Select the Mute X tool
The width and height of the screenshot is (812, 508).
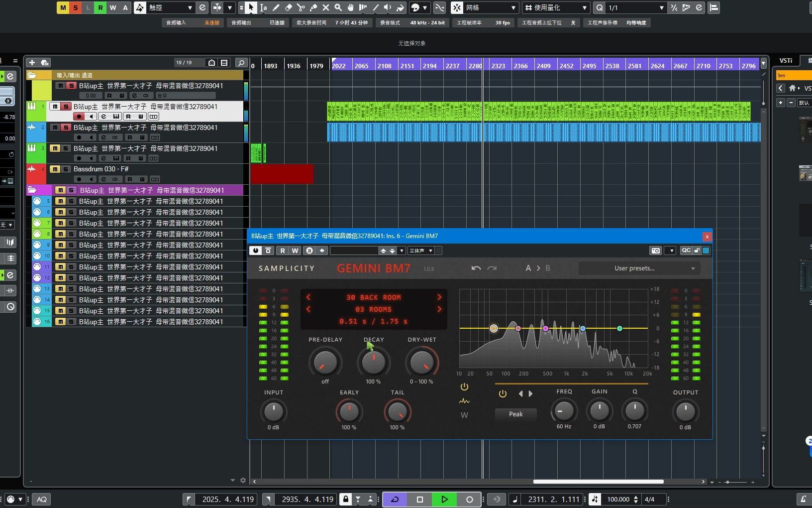click(x=326, y=7)
